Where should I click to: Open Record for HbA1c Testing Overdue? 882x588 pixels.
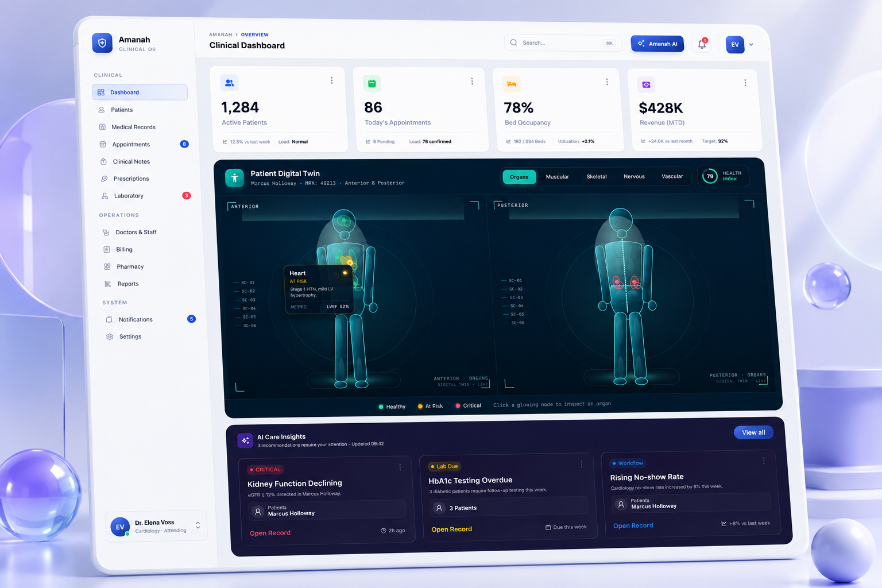coord(451,529)
